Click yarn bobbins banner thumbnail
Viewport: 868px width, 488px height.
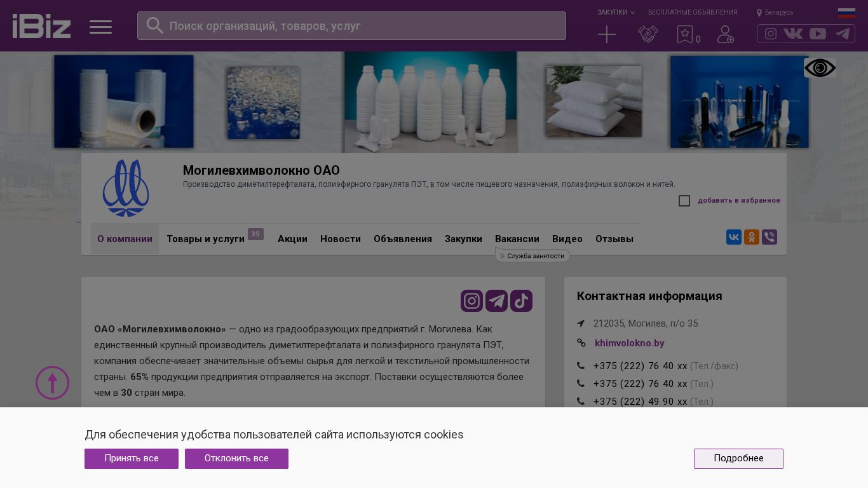(x=124, y=102)
